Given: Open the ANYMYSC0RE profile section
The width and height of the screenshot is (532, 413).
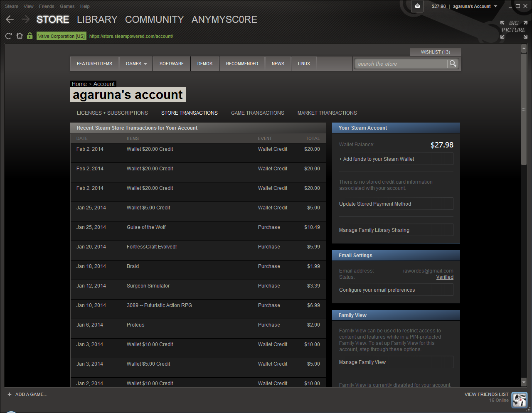Looking at the screenshot, I should [224, 20].
